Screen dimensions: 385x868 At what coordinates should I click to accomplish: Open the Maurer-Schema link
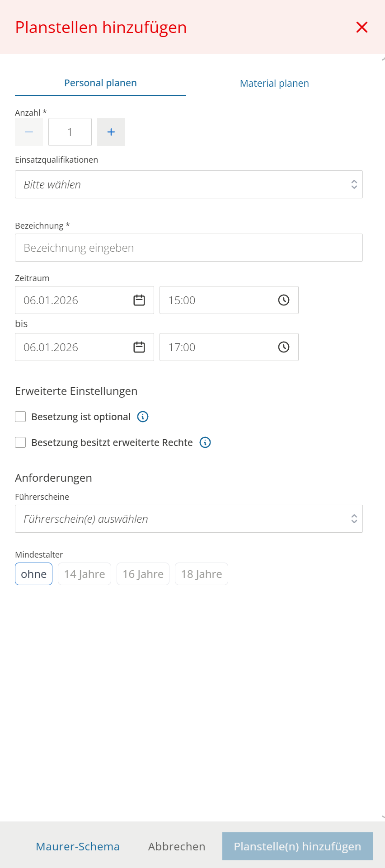pos(78,846)
